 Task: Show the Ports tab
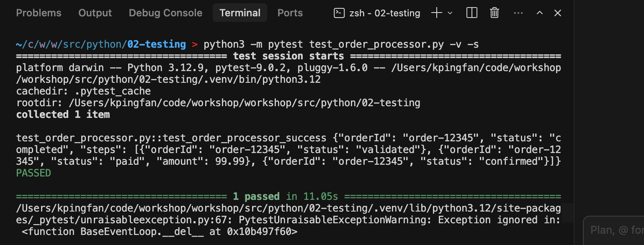(290, 13)
